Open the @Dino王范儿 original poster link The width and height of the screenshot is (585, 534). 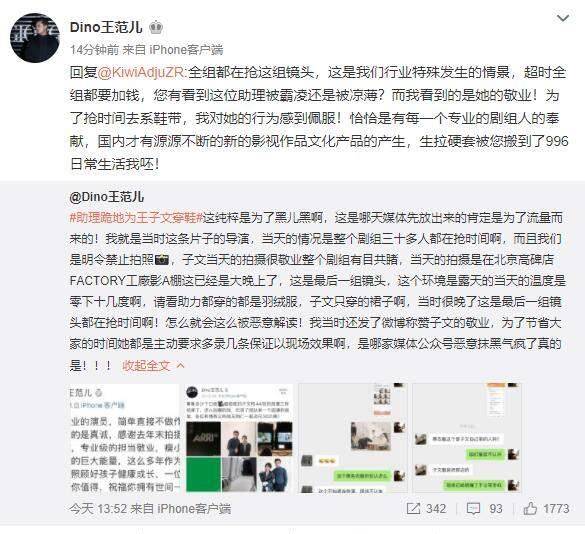point(107,197)
